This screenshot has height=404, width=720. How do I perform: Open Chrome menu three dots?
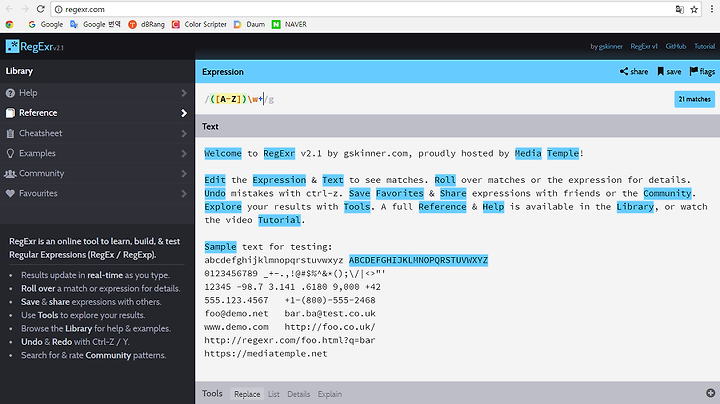[712, 9]
